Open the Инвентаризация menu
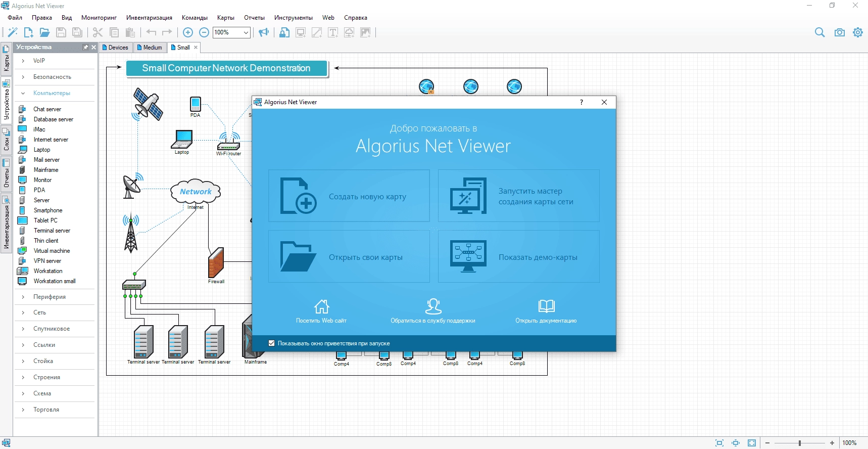This screenshot has width=868, height=449. [x=149, y=18]
